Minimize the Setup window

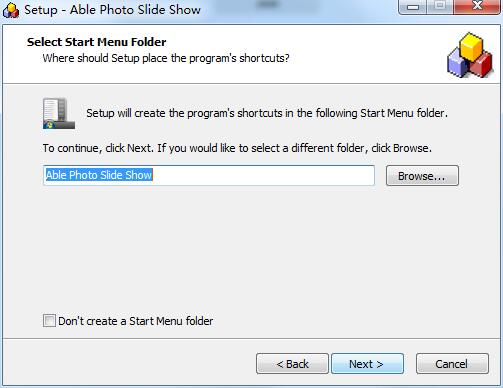point(413,7)
